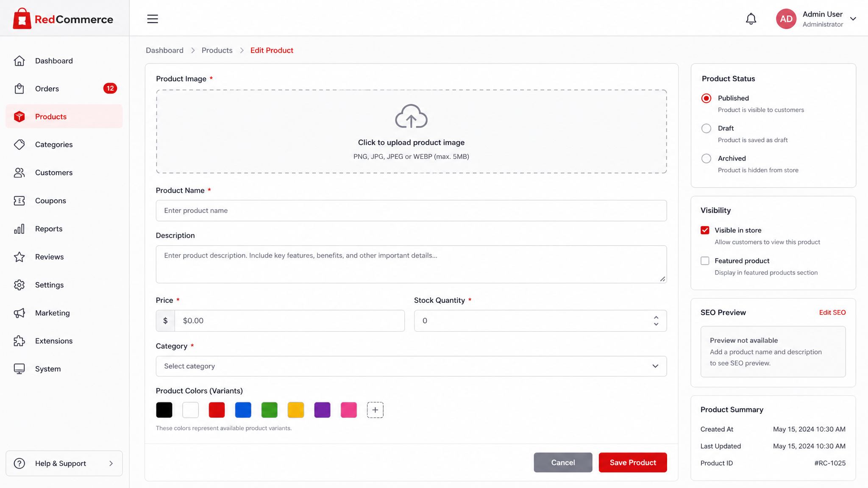Image resolution: width=868 pixels, height=488 pixels.
Task: Click the Created At date value
Action: (809, 429)
